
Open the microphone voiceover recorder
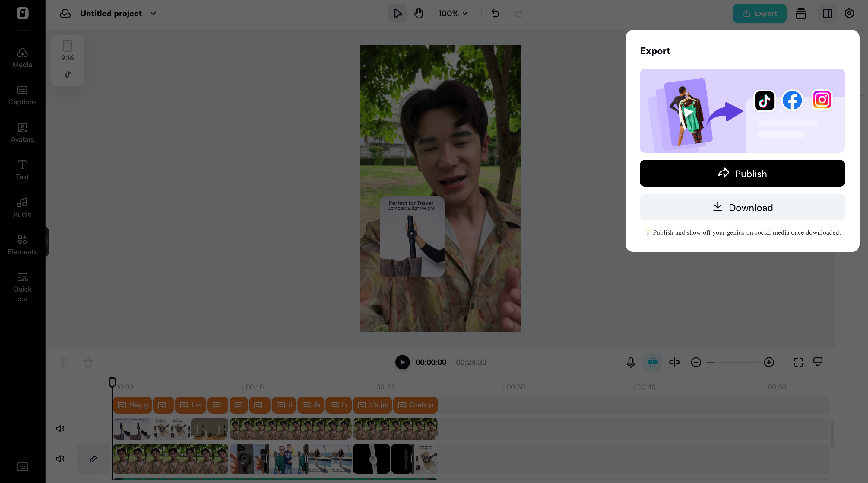[630, 362]
